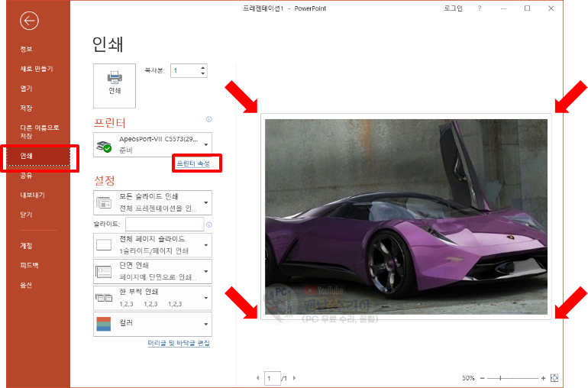This screenshot has height=388, width=588.
Task: Click the 슬라이드 range input field
Action: coord(165,225)
